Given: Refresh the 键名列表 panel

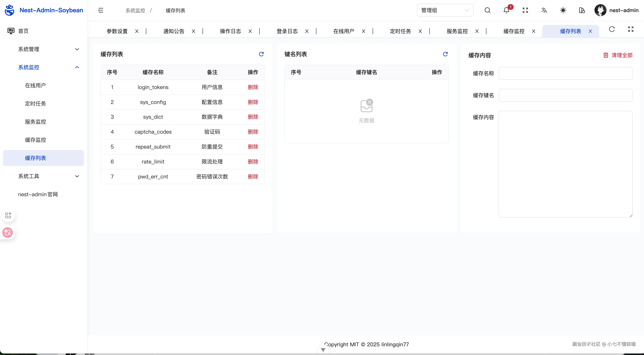Looking at the screenshot, I should click(445, 54).
